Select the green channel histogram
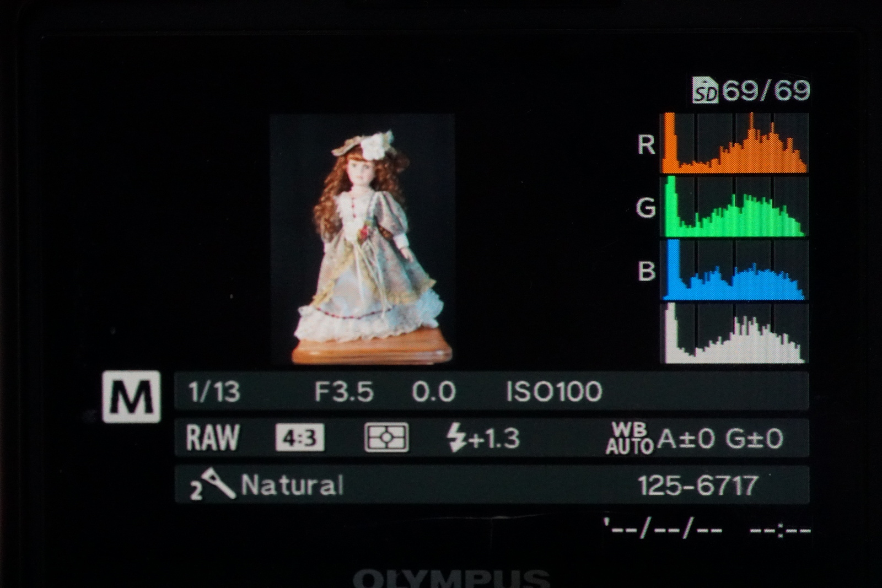The height and width of the screenshot is (588, 882). [734, 207]
